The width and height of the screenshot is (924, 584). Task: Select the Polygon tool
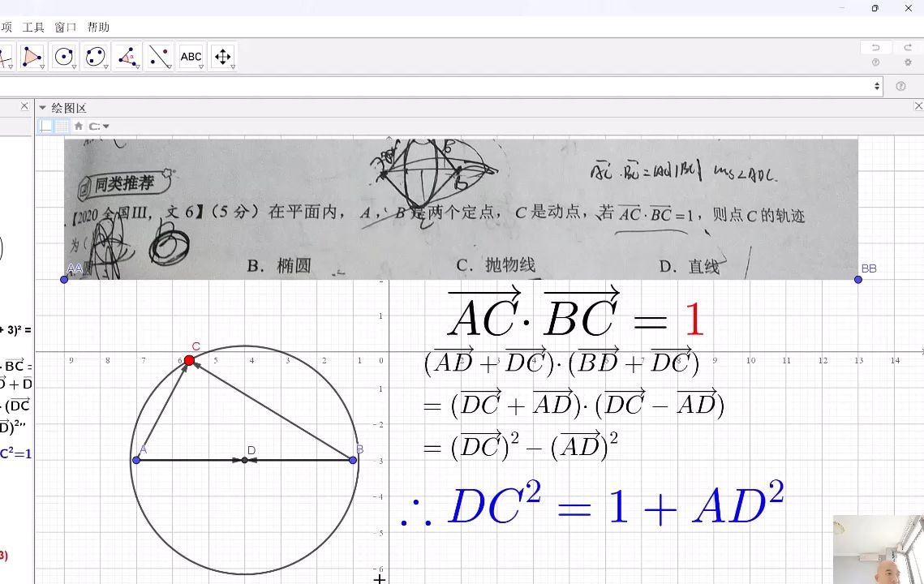tap(32, 57)
